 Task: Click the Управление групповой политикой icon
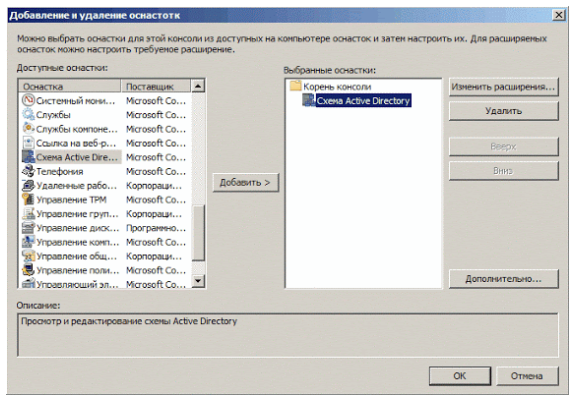pos(28,214)
